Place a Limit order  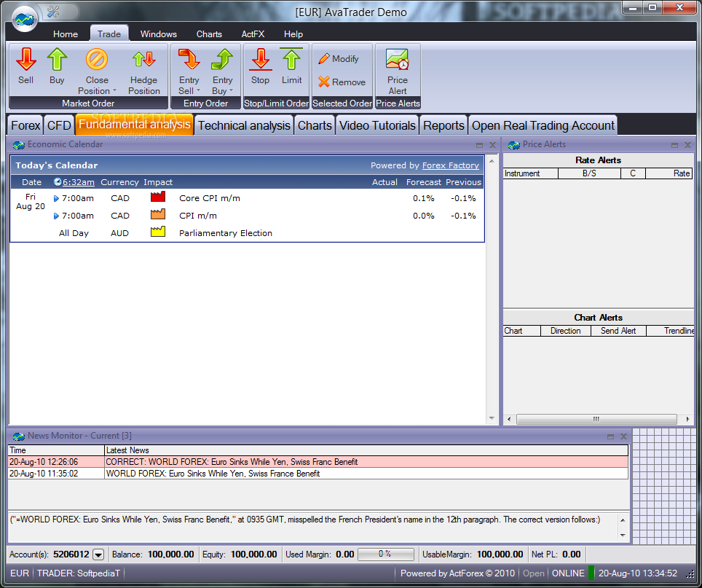click(291, 66)
